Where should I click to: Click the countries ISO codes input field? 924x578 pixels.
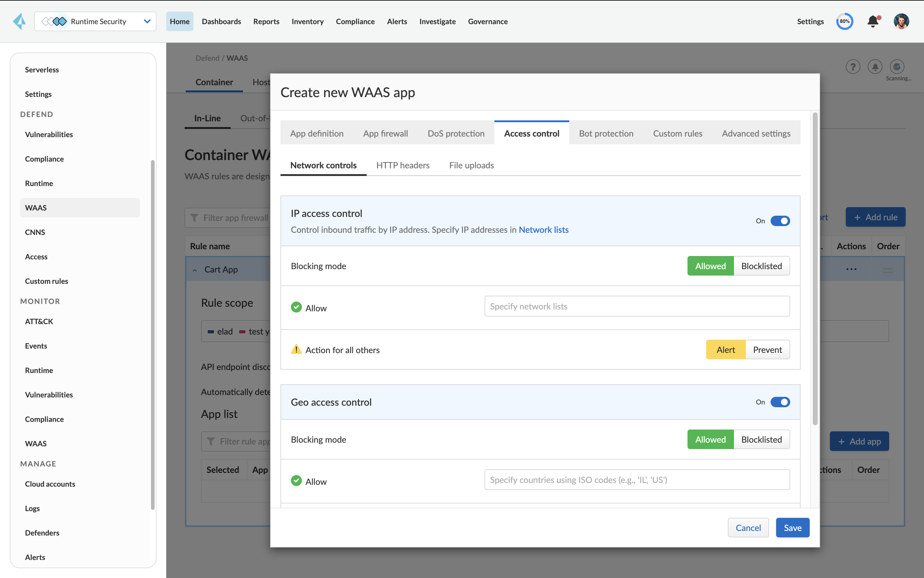636,480
